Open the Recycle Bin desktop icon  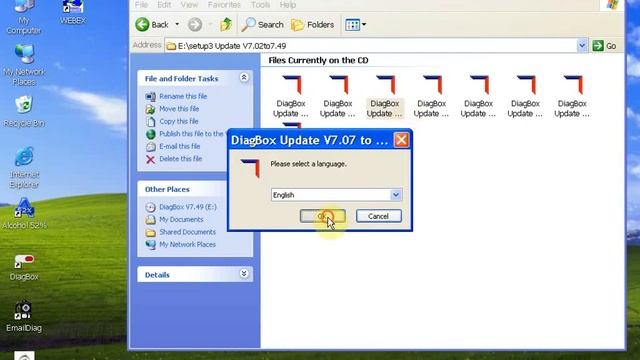[24, 111]
